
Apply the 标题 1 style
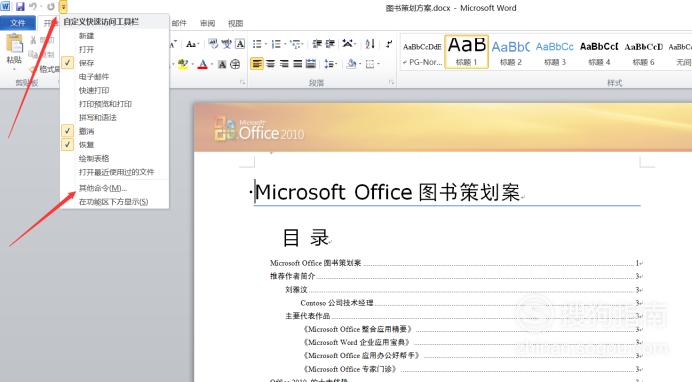(x=467, y=52)
